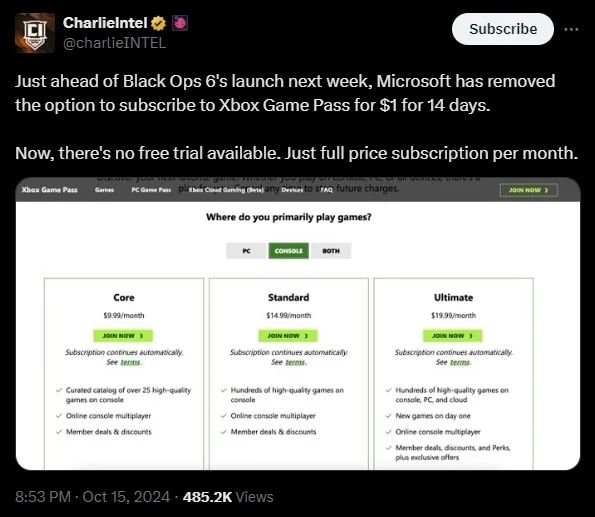Open the Games nav item
Image resolution: width=595 pixels, height=517 pixels.
pyautogui.click(x=104, y=190)
